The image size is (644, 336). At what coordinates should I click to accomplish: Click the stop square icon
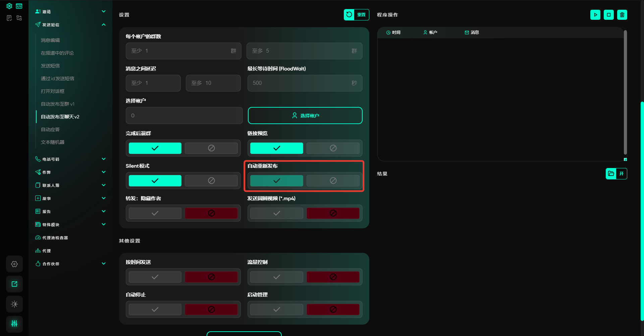coord(609,15)
